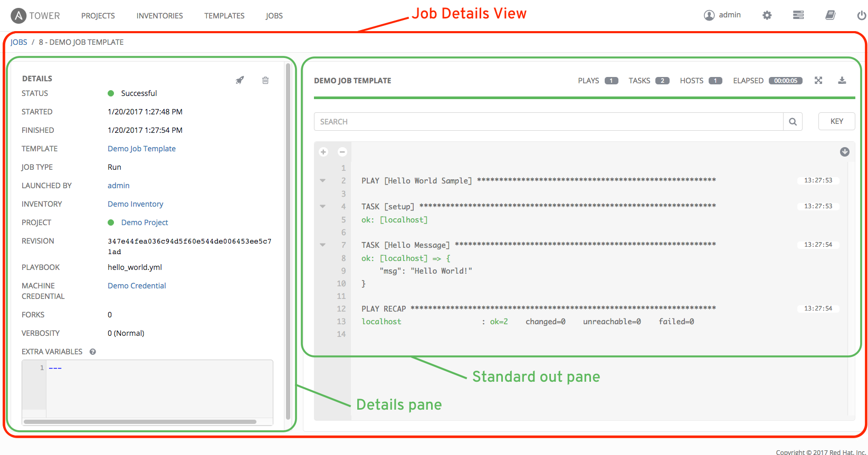
Task: Click the 13:27:54 timestamp on PLAY RECAP
Action: point(818,308)
